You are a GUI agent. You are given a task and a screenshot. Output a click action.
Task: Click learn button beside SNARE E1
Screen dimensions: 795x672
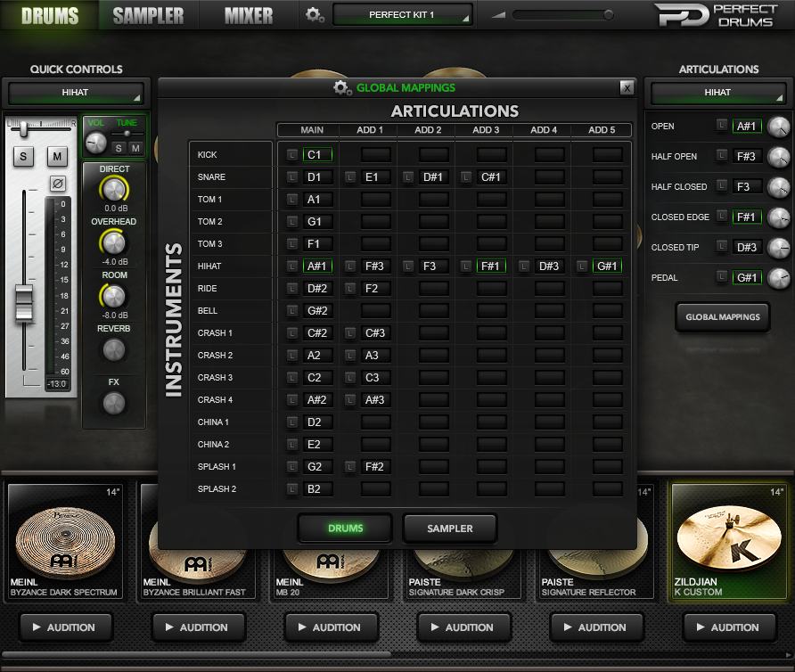click(x=350, y=177)
